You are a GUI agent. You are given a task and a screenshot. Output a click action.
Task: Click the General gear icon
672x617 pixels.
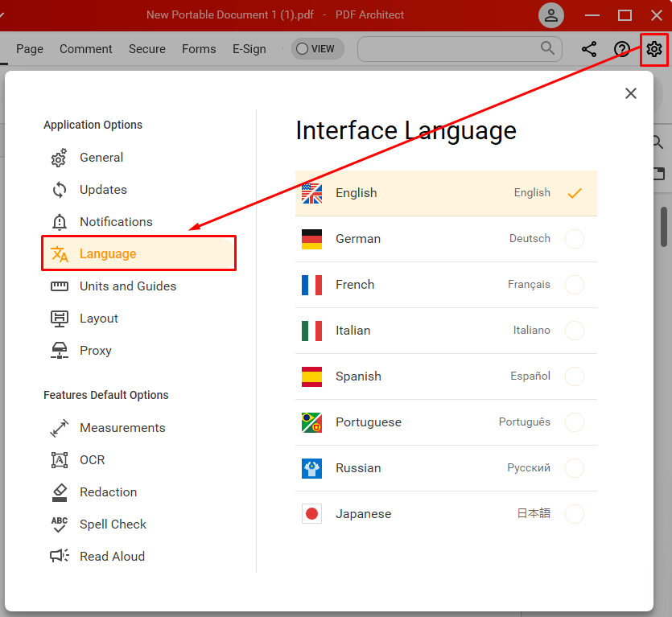coord(59,158)
